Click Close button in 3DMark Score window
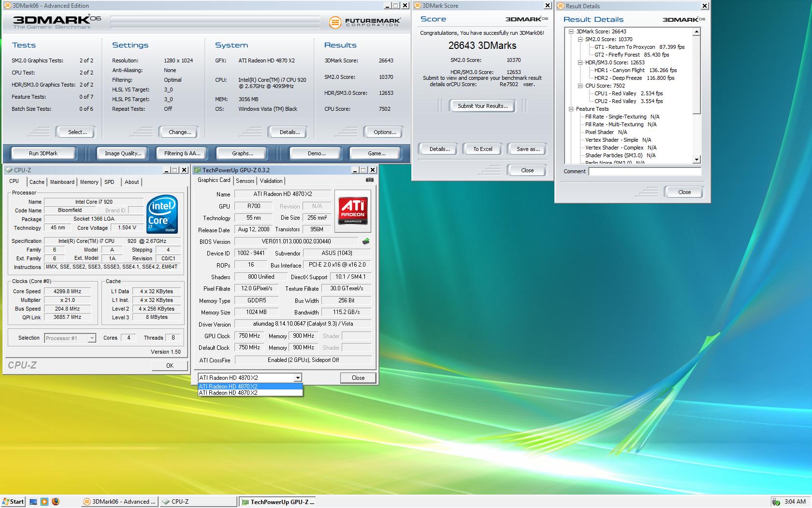Screen dimensions: 812x508 click(x=527, y=170)
